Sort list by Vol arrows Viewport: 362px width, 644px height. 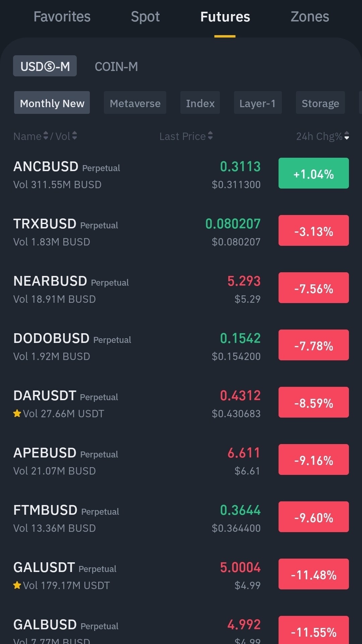tap(74, 136)
